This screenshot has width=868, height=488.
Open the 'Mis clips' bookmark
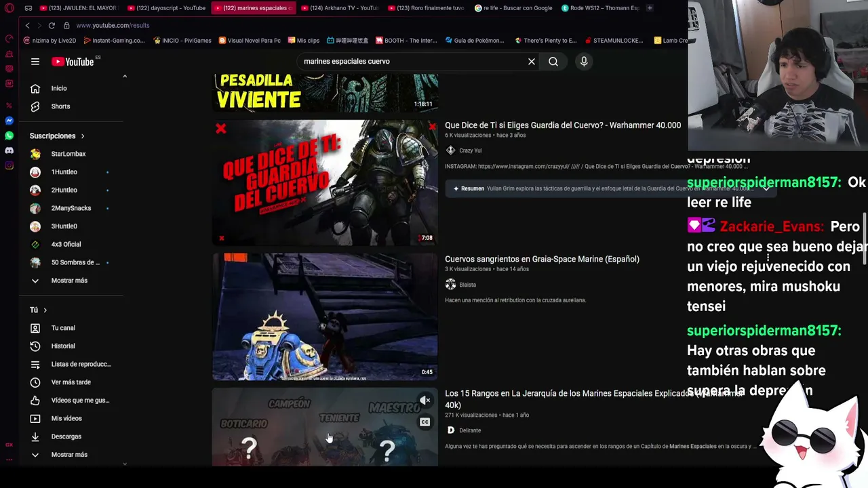(304, 41)
